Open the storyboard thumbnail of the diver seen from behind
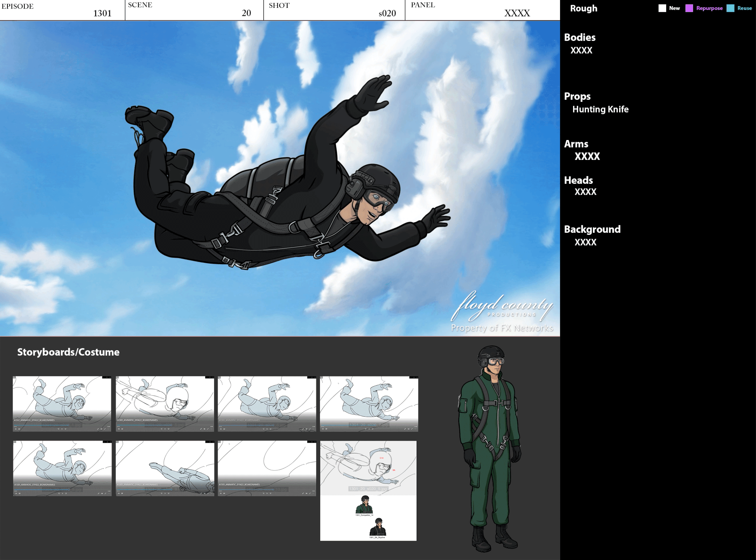756x560 pixels. click(165, 468)
